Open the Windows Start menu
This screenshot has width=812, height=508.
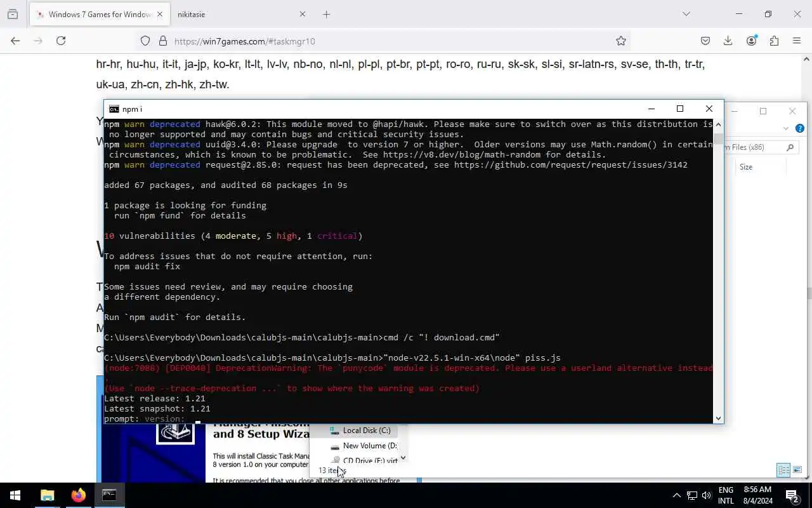15,495
